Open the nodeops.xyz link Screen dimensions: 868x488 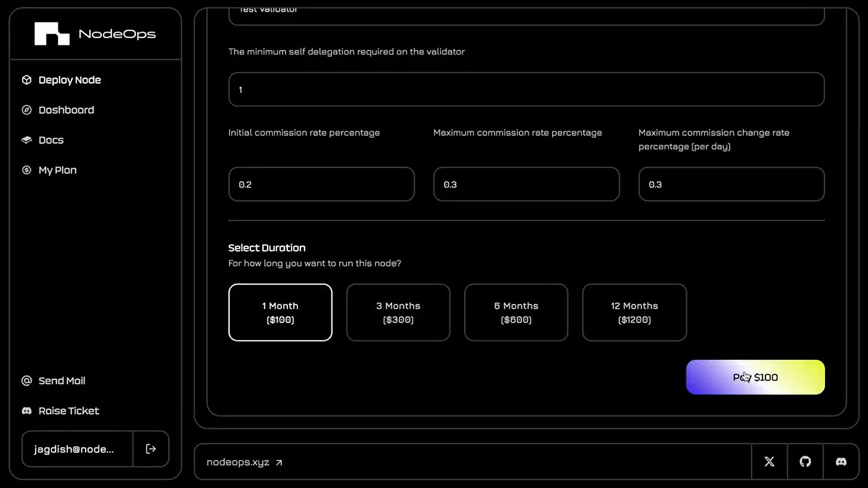(237, 462)
